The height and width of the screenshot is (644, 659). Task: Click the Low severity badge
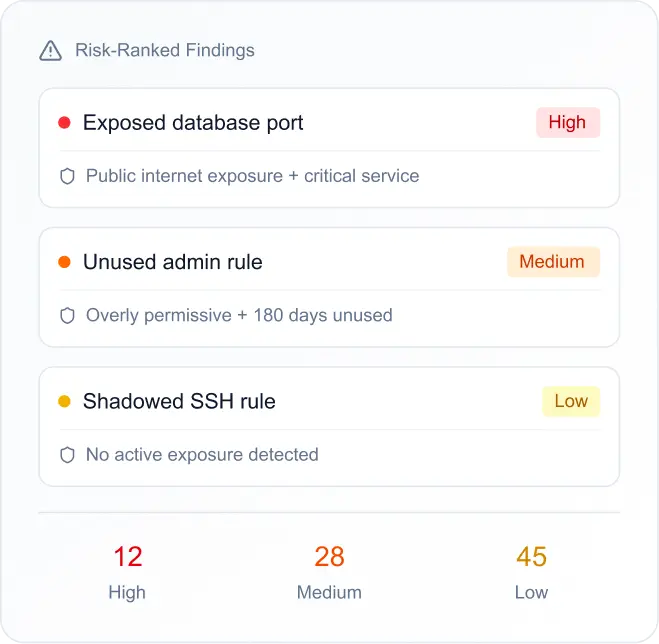tap(570, 401)
